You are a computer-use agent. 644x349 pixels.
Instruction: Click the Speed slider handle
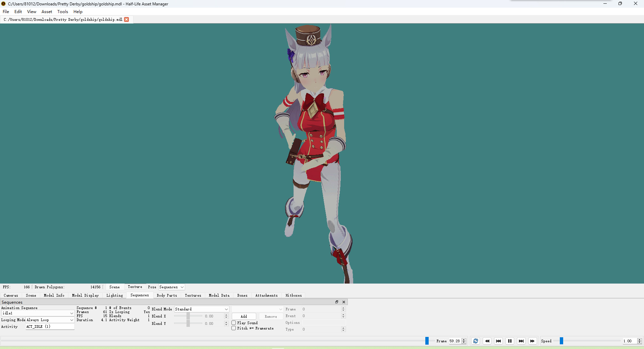click(x=561, y=341)
